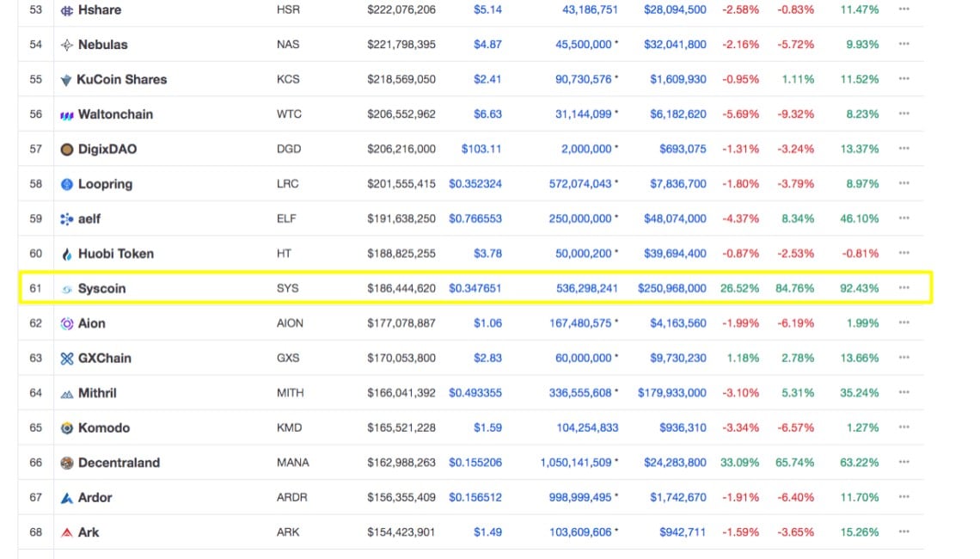Open the more options menu for DigixDAO
Image resolution: width=980 pixels, height=559 pixels.
[903, 149]
